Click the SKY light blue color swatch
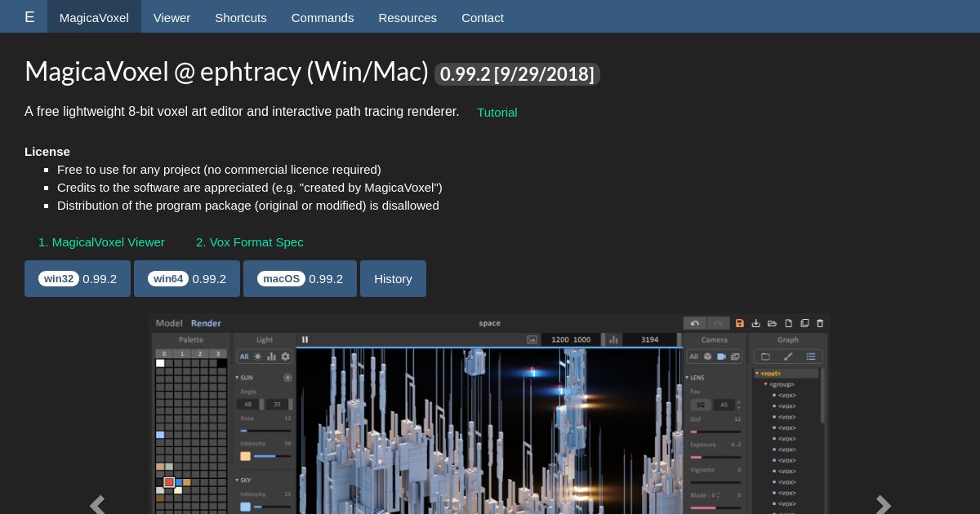 [x=245, y=507]
